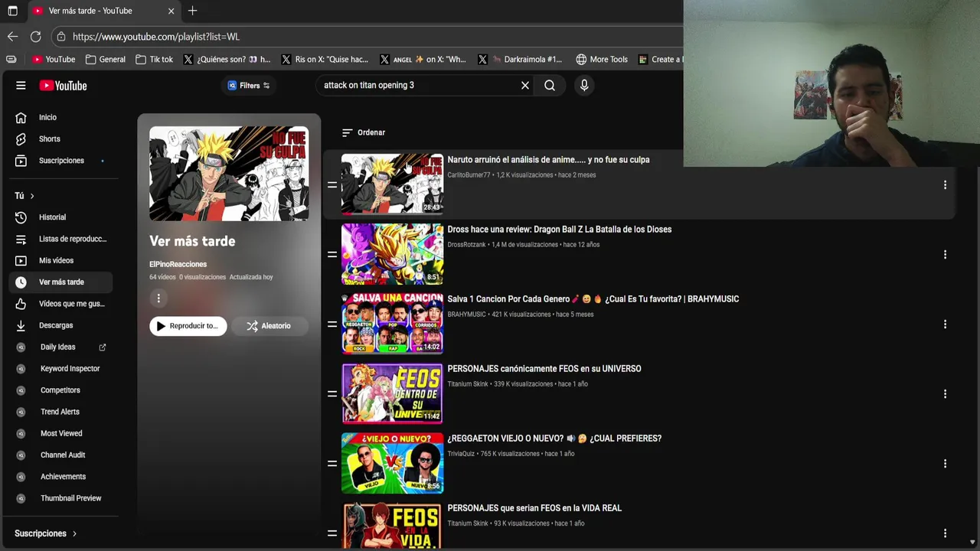This screenshot has width=980, height=551.
Task: Open Competitors in sidebar
Action: (61, 390)
